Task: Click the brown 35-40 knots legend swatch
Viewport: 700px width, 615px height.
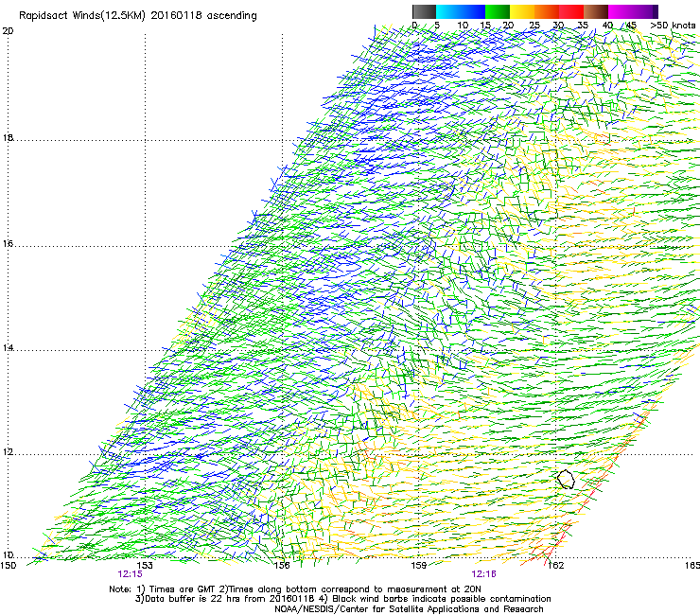Action: coord(596,11)
